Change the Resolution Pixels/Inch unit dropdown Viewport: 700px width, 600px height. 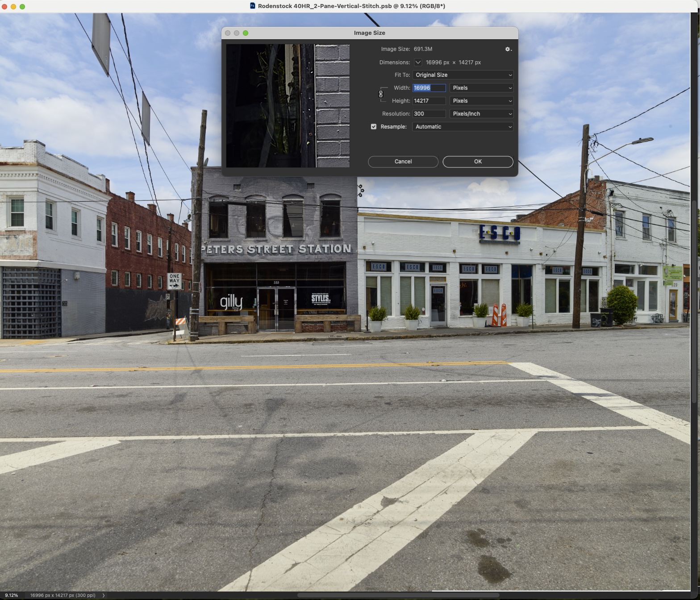point(481,114)
